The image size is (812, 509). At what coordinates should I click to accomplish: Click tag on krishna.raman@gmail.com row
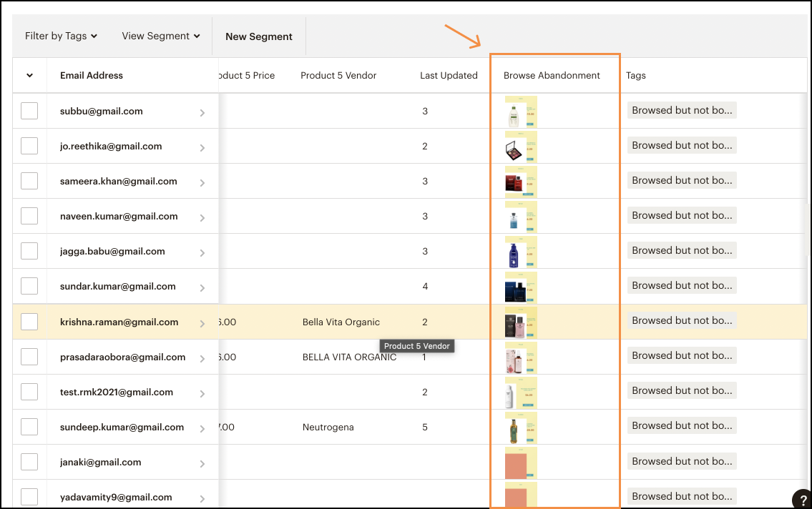click(682, 321)
